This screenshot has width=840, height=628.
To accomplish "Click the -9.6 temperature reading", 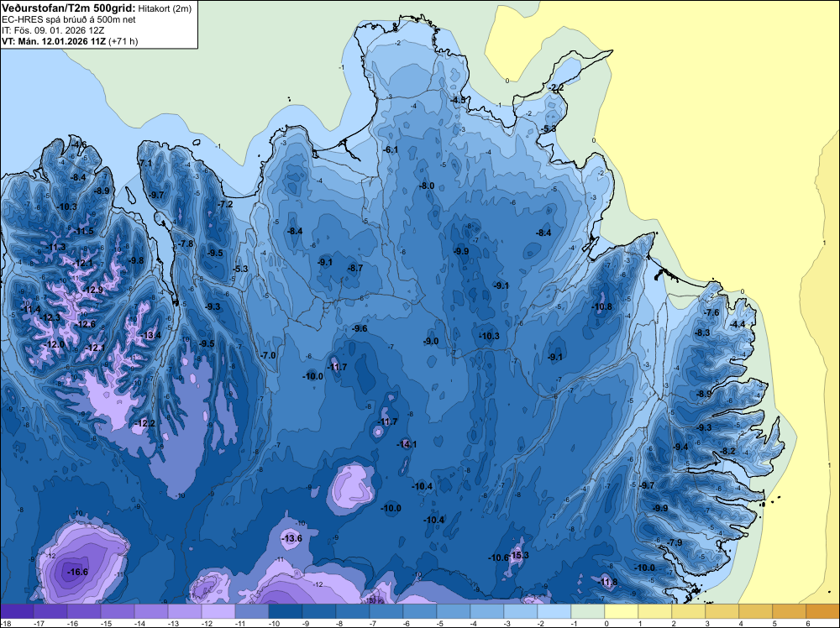I will [x=360, y=329].
